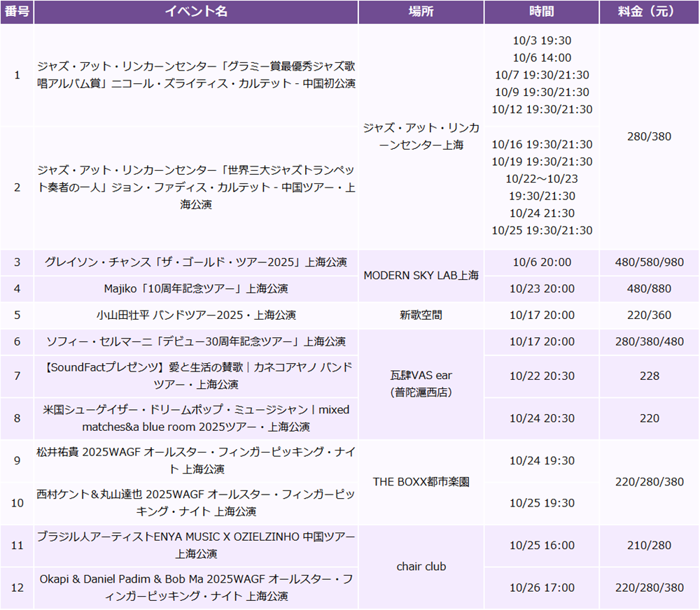
Task: Click the 松井祐貴 2025WAGF event name
Action: click(x=196, y=460)
